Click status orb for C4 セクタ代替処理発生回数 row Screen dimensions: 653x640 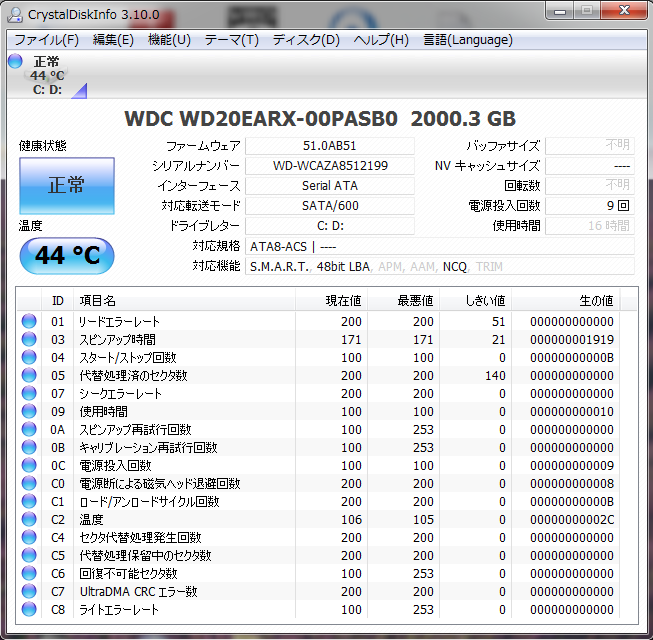pyautogui.click(x=29, y=537)
